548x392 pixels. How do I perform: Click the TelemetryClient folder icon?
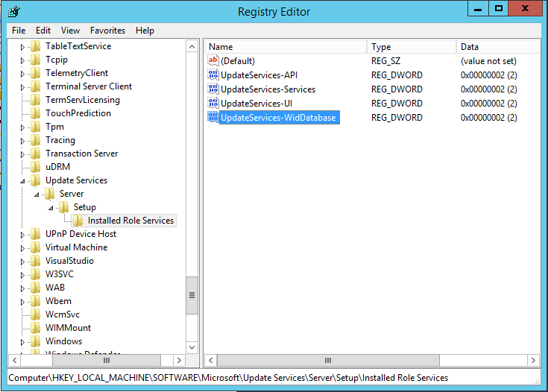pos(35,73)
